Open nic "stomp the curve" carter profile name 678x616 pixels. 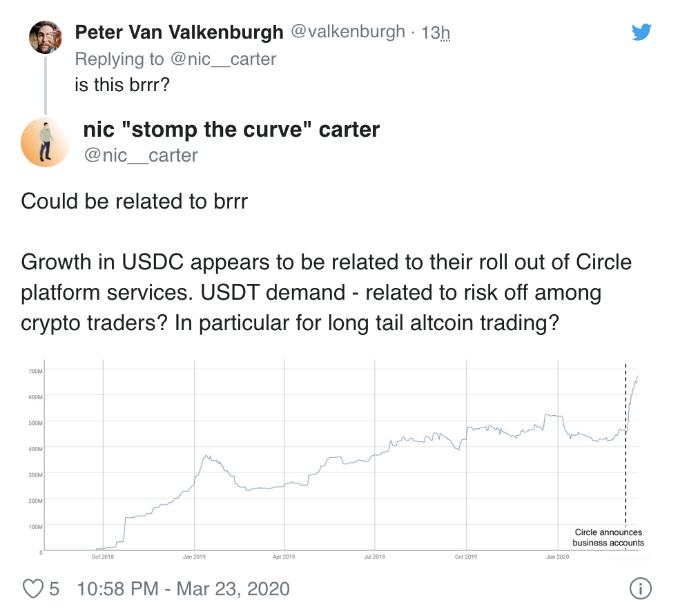coord(231,129)
